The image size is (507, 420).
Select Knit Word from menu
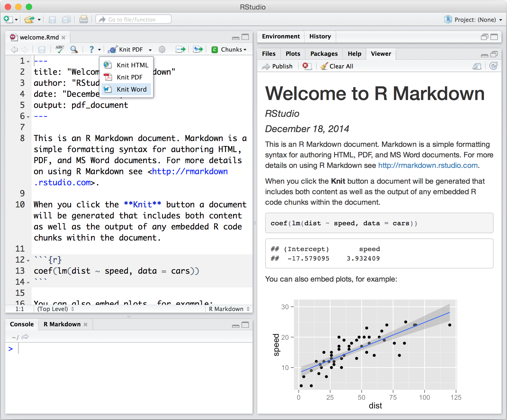pos(131,89)
